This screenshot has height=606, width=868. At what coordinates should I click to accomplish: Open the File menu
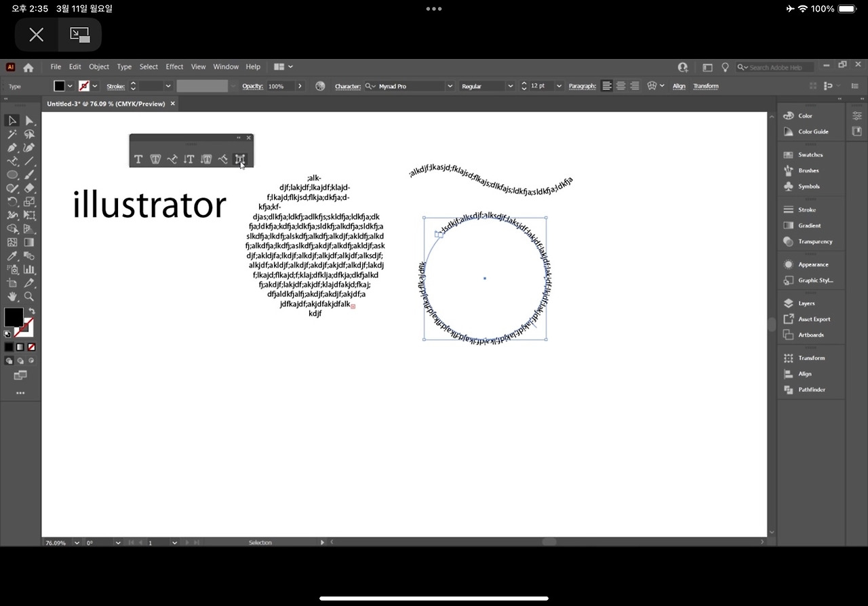pyautogui.click(x=56, y=67)
